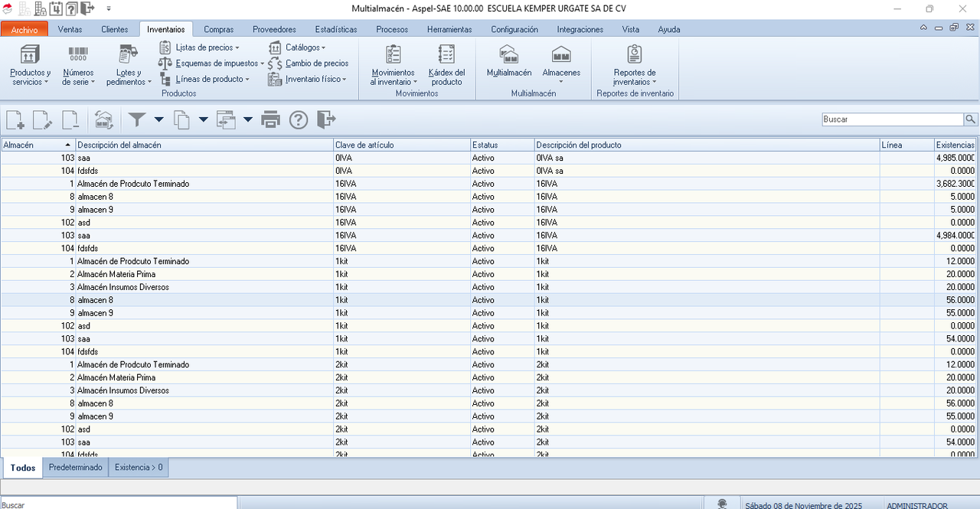Viewport: 980px width, 509px height.
Task: Select the Existencia > 0 bottom tab
Action: (139, 468)
